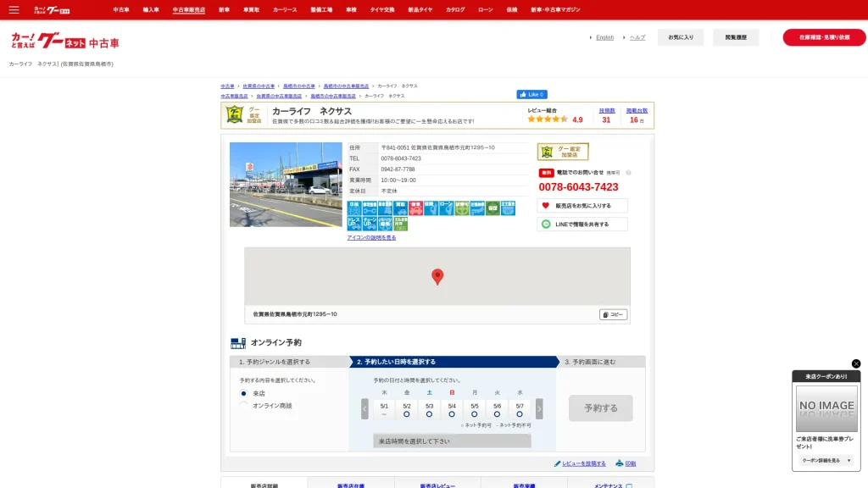Click the 掲載台数 link
This screenshot has width=868, height=488.
point(637,111)
